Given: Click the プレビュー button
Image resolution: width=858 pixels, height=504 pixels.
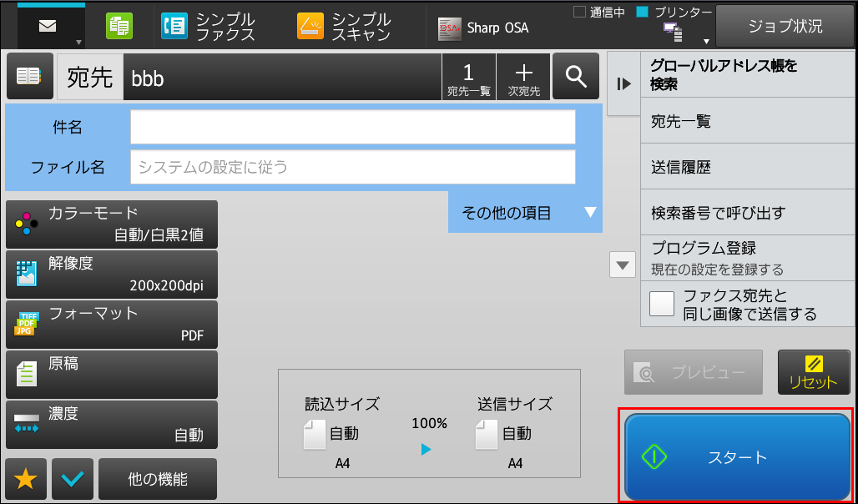Looking at the screenshot, I should click(694, 372).
